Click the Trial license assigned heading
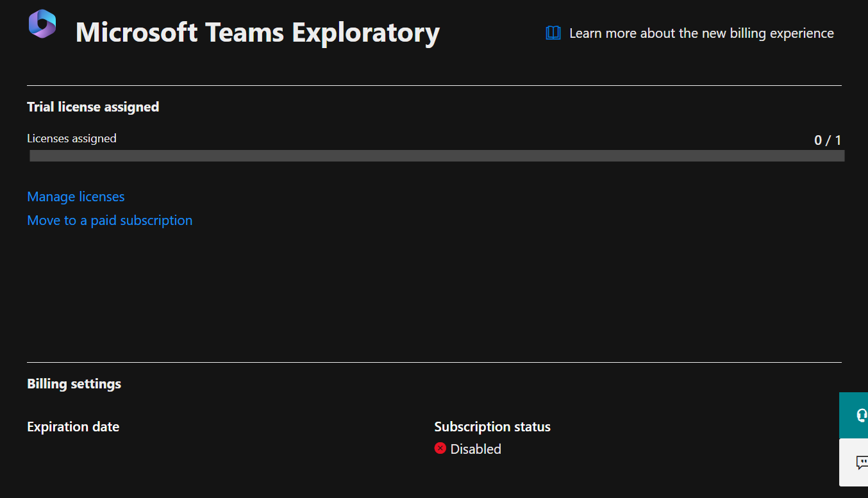The width and height of the screenshot is (868, 498). click(93, 107)
